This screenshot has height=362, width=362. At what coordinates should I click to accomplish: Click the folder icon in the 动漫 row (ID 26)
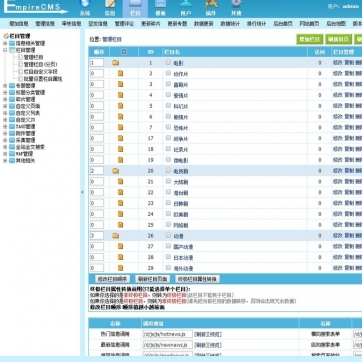point(116,236)
